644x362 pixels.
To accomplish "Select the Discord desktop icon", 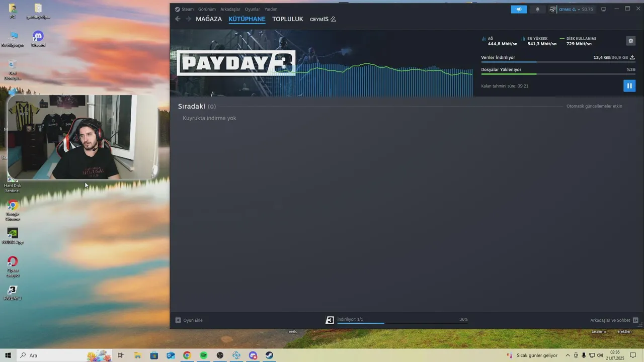I will point(38,39).
